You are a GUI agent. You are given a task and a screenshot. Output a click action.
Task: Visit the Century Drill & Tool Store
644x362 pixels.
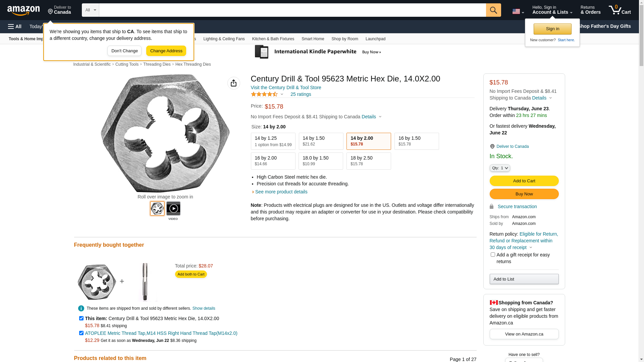click(286, 87)
